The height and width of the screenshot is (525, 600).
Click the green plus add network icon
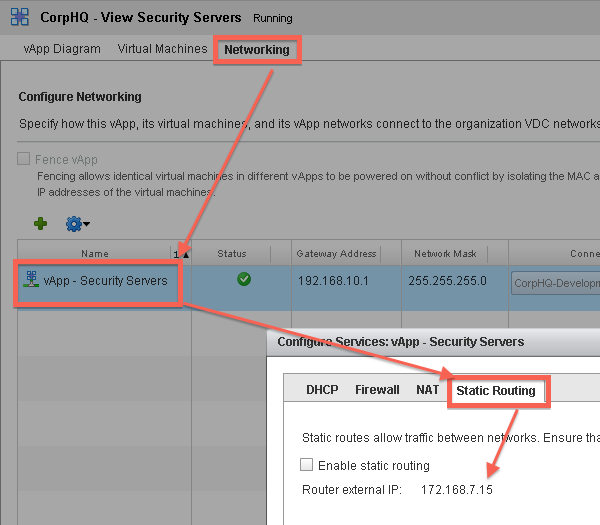click(x=41, y=223)
